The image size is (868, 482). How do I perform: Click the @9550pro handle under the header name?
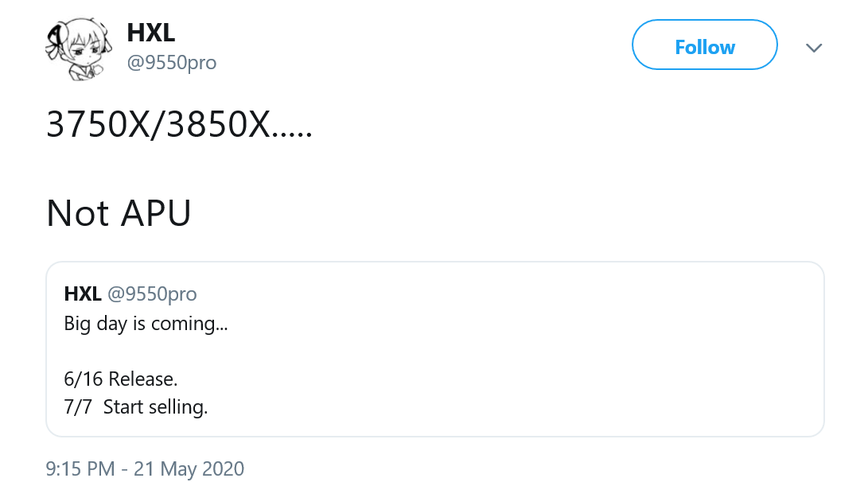click(171, 63)
